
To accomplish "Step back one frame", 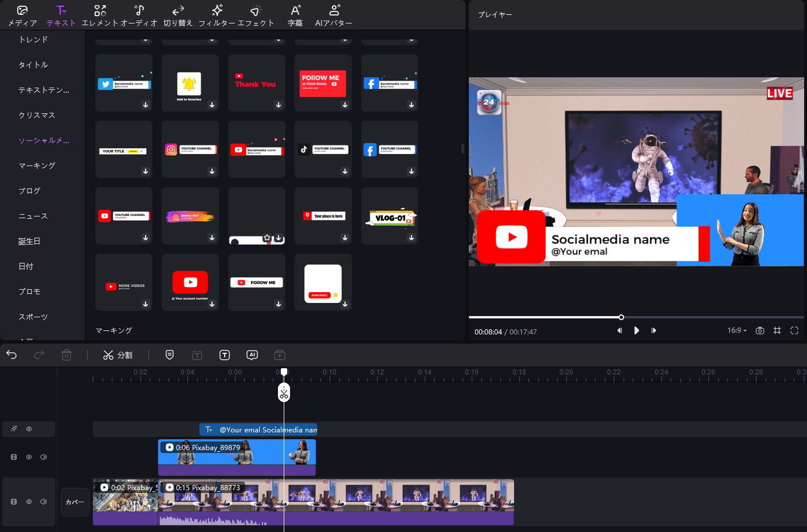I will (620, 330).
